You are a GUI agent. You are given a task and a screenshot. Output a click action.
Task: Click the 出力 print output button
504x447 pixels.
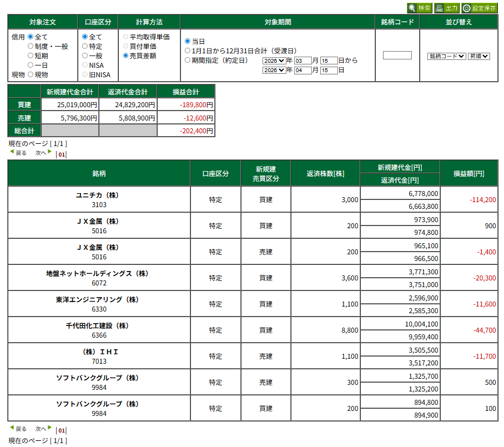(446, 8)
